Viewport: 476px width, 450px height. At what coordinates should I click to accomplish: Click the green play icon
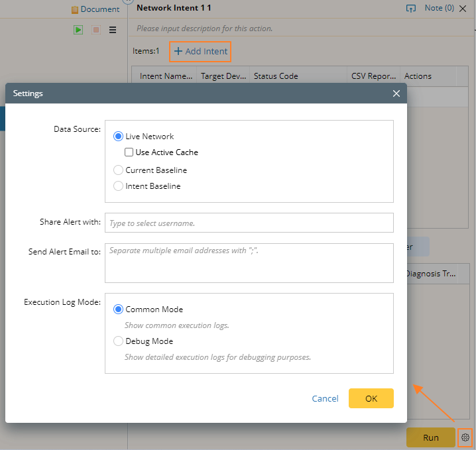pos(78,30)
